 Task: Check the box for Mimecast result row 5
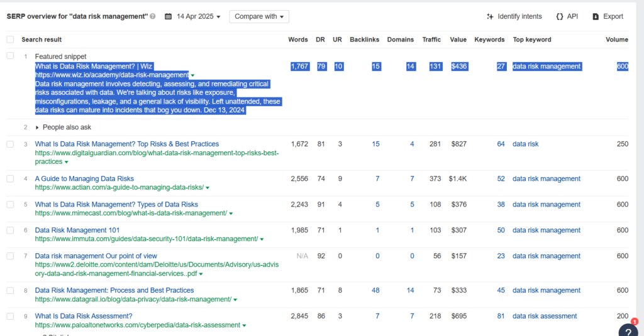pos(10,204)
